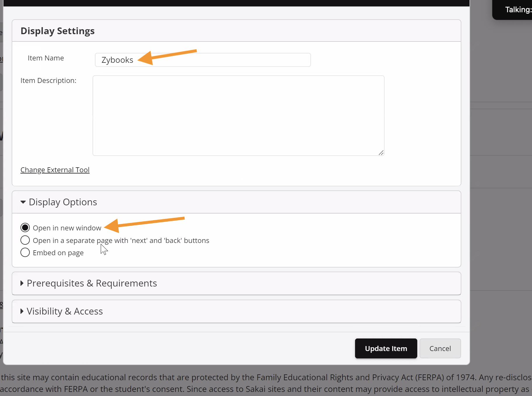532x396 pixels.
Task: Select the Open in new window radio
Action: tap(25, 227)
